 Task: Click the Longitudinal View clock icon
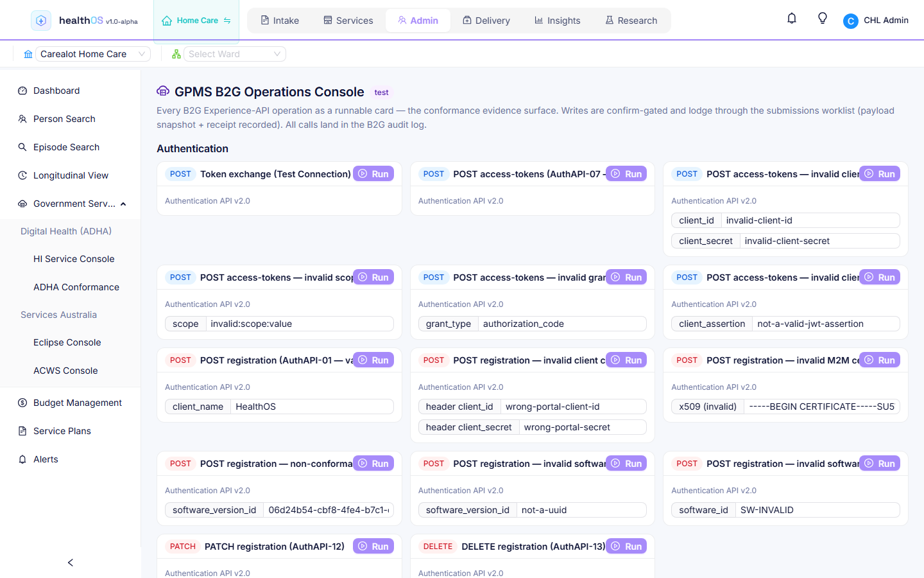[22, 175]
